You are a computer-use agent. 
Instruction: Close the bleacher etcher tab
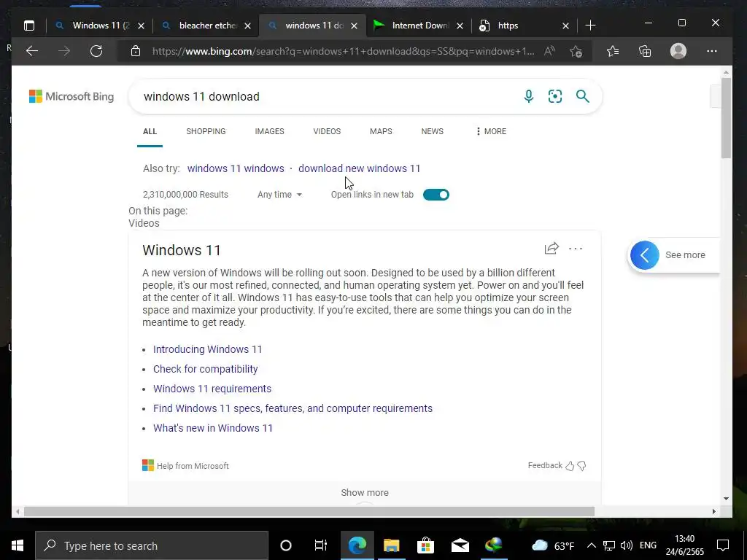pos(248,26)
